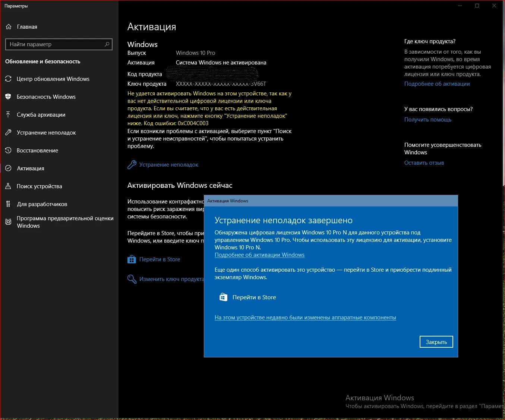Close the Параметры window

tap(494, 6)
